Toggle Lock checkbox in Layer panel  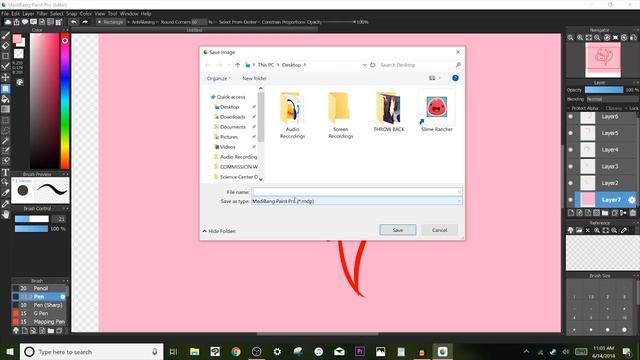pos(627,108)
